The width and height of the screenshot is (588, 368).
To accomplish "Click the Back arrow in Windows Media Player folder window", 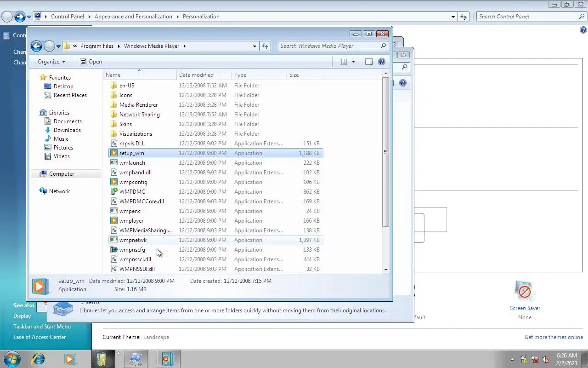I will 36,46.
